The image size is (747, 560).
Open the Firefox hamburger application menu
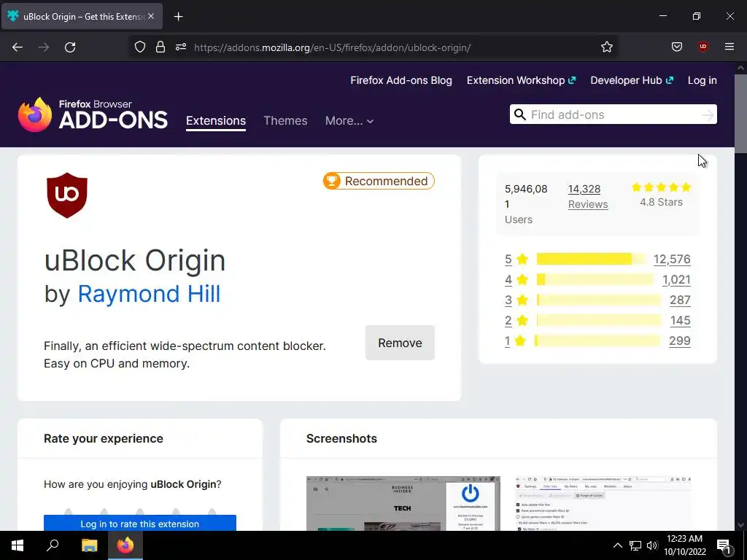point(729,47)
